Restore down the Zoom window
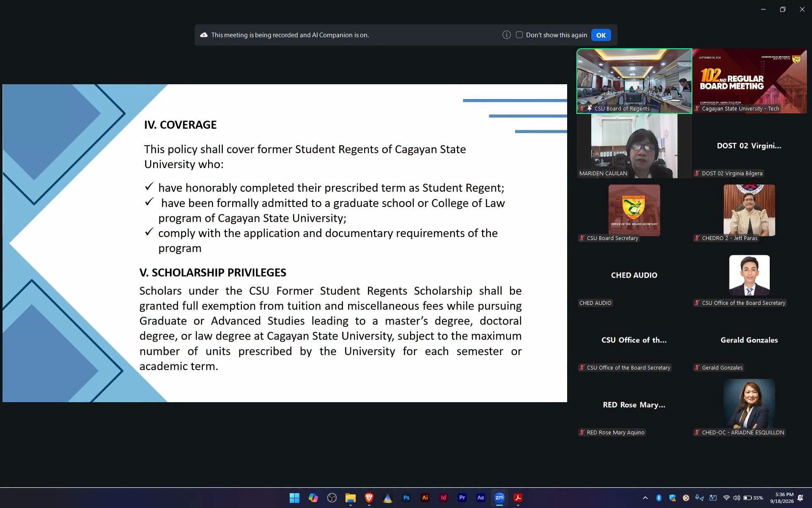Viewport: 812px width, 508px height. coord(782,9)
